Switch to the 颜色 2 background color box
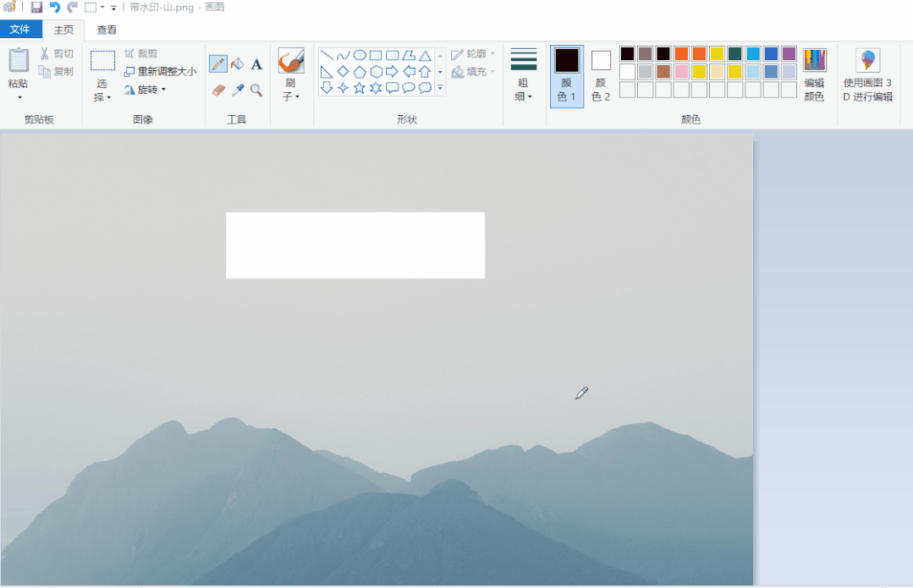Viewport: 913px width, 588px height. [x=601, y=75]
